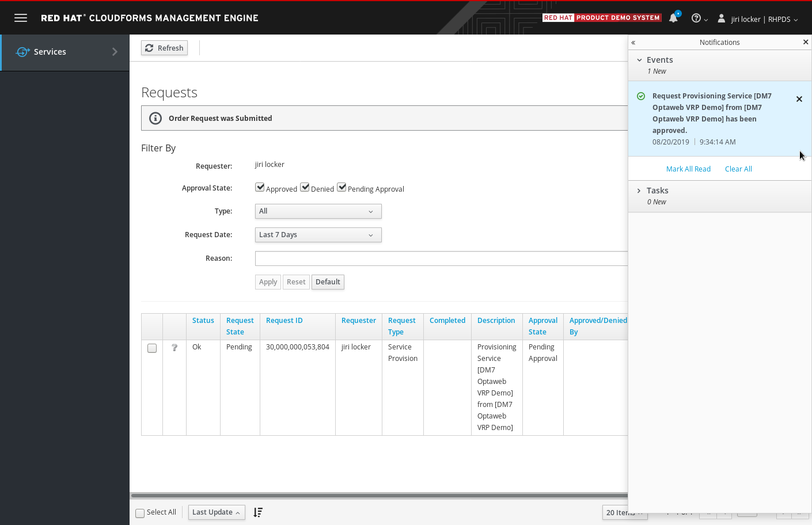Image resolution: width=812 pixels, height=525 pixels.
Task: Select the request row checkbox
Action: 152,348
